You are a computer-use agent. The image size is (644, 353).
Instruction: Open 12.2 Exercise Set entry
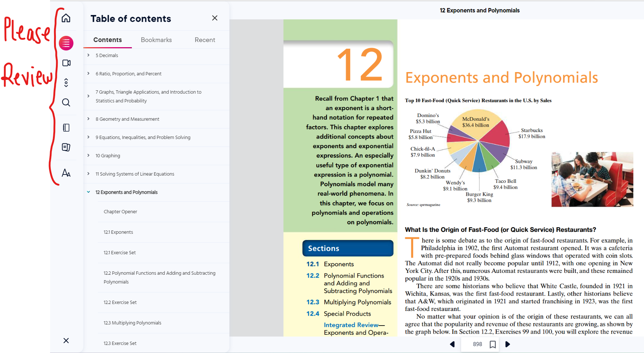pyautogui.click(x=120, y=303)
